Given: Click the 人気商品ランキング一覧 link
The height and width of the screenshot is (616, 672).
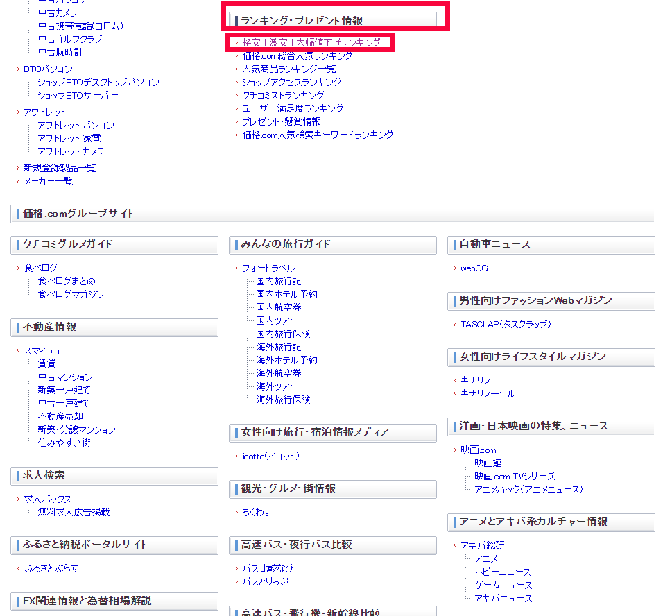Looking at the screenshot, I should tap(288, 69).
